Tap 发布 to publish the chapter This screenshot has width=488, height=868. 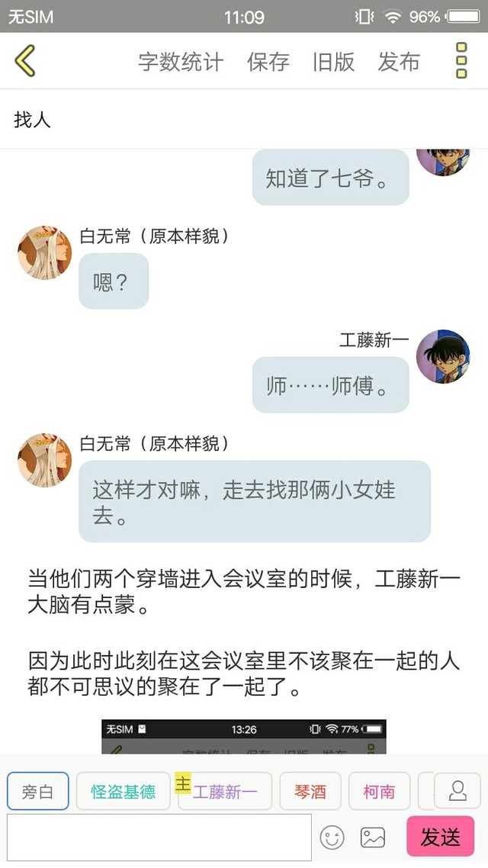(399, 61)
